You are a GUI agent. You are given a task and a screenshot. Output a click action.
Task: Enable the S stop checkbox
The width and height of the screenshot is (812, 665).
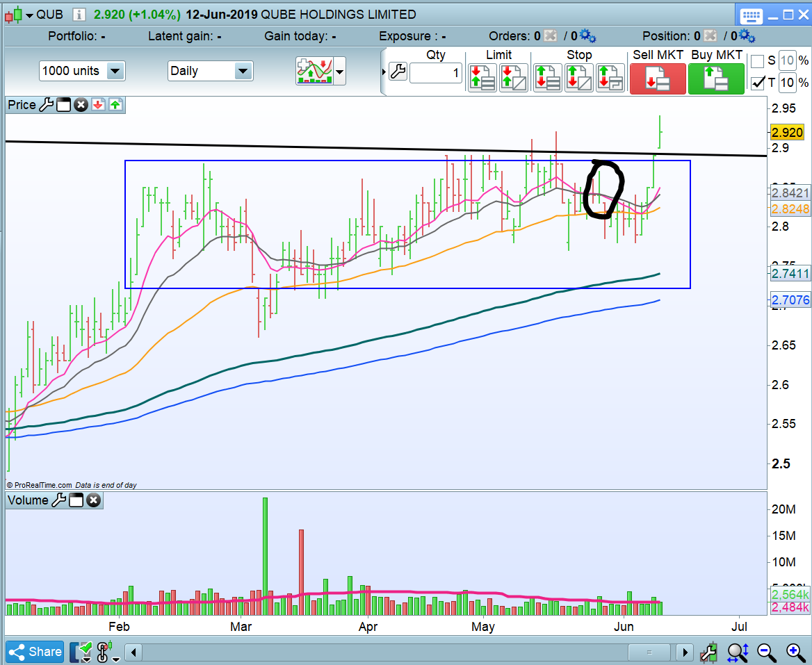[x=757, y=61]
